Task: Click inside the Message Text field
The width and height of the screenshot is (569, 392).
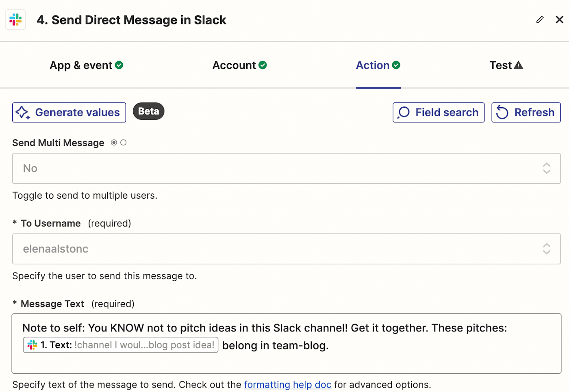Action: [x=287, y=343]
